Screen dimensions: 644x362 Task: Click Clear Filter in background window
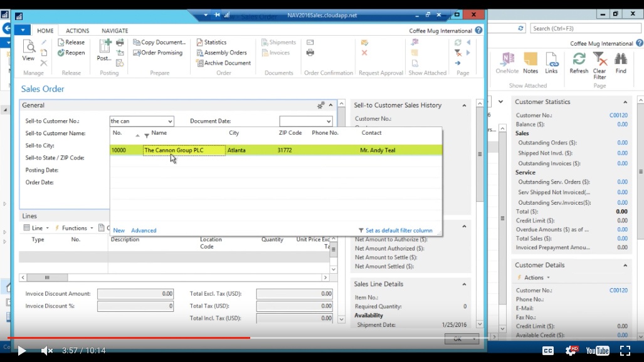tap(599, 66)
